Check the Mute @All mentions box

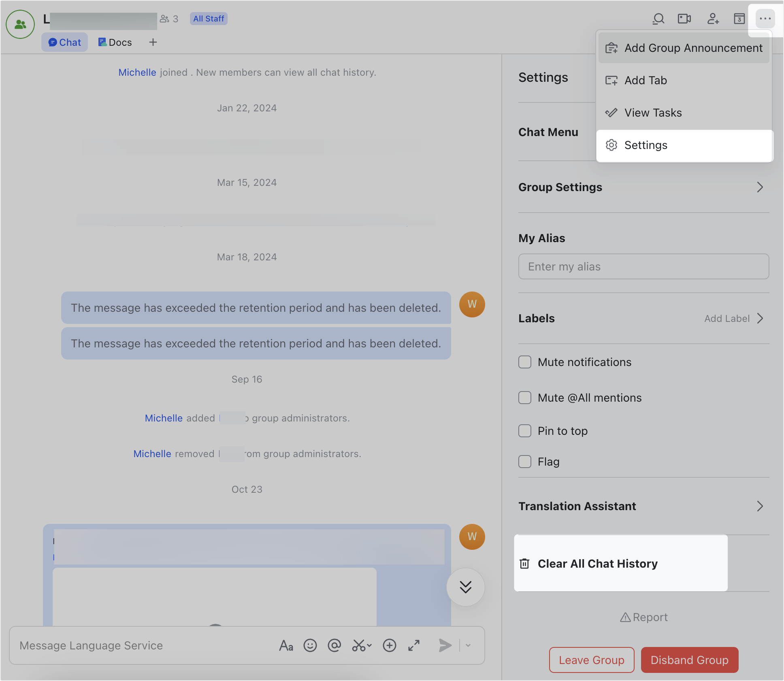click(525, 398)
